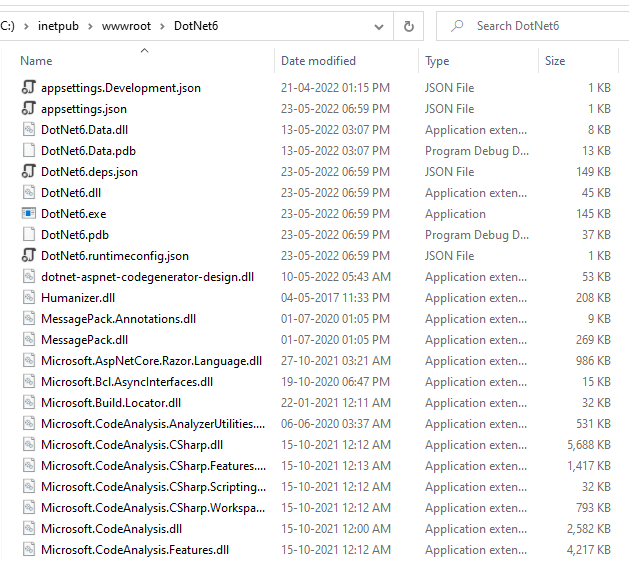Navigate to inetpub in the breadcrumb
Image resolution: width=629 pixels, height=567 pixels.
[58, 26]
